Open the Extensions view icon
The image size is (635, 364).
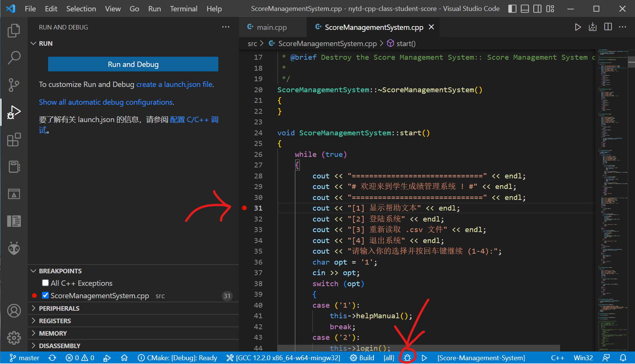point(14,140)
